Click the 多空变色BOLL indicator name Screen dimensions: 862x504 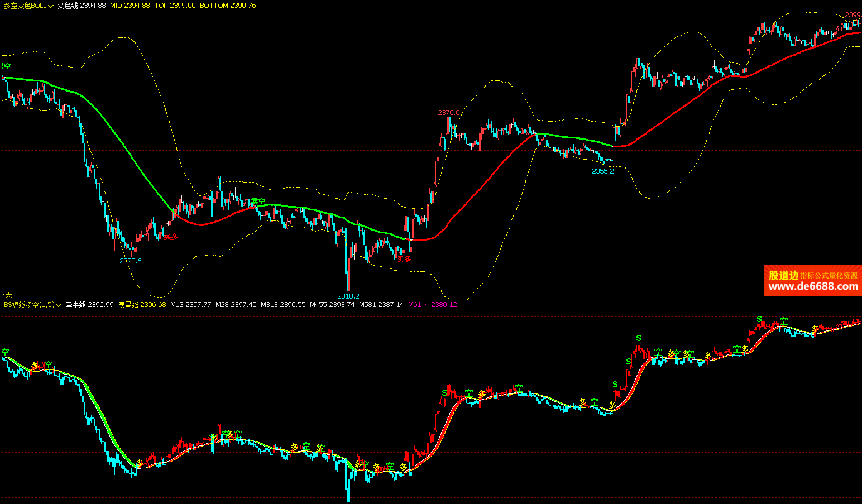25,6
